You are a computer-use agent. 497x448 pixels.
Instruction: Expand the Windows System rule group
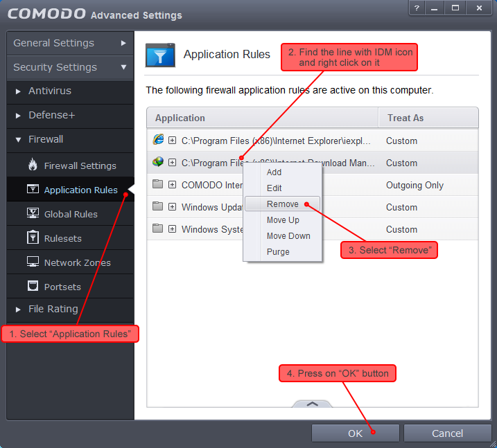coord(172,229)
